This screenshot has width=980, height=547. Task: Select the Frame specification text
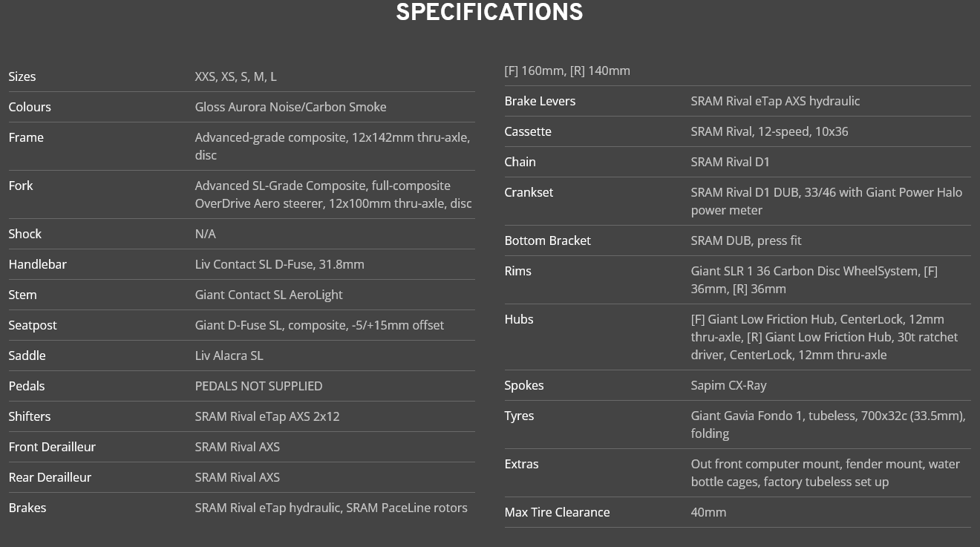pos(333,146)
